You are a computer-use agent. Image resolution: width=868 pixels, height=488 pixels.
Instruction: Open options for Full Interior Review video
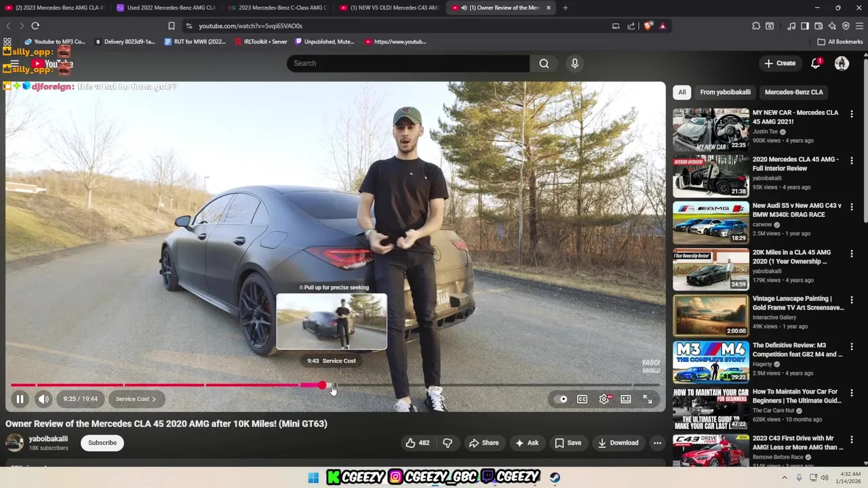[852, 161]
